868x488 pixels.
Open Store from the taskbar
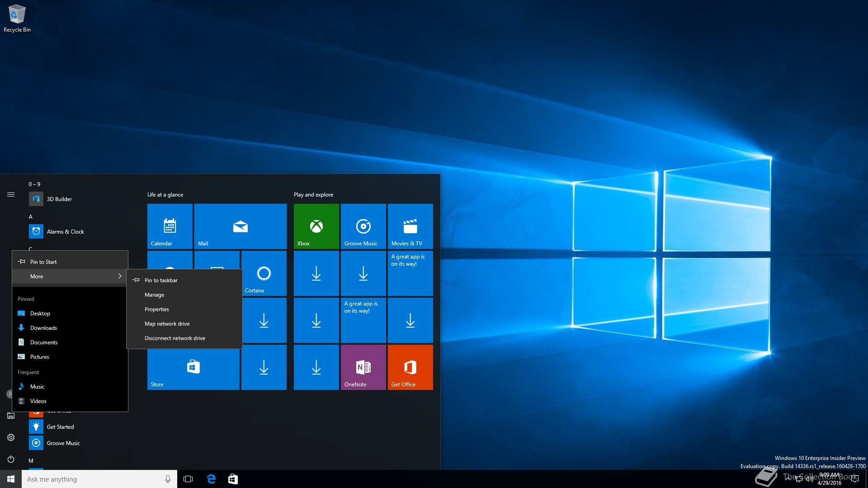[x=233, y=479]
